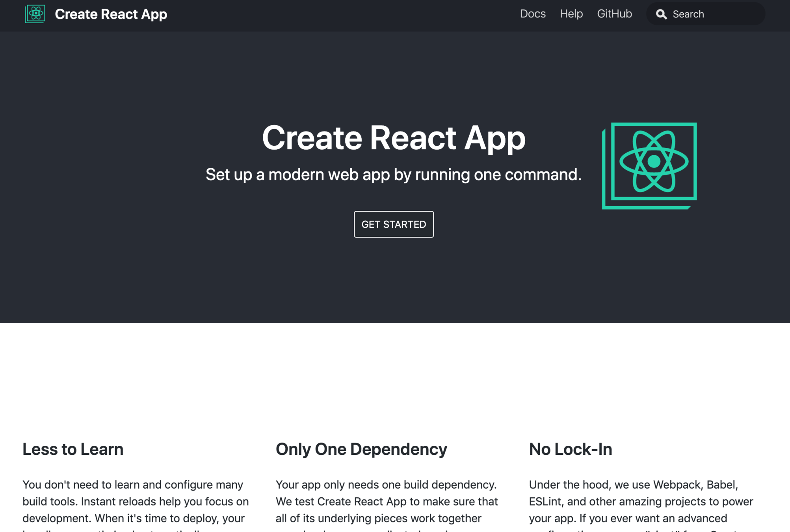790x532 pixels.
Task: Click the paragraph under No Lock-In
Action: click(641, 501)
